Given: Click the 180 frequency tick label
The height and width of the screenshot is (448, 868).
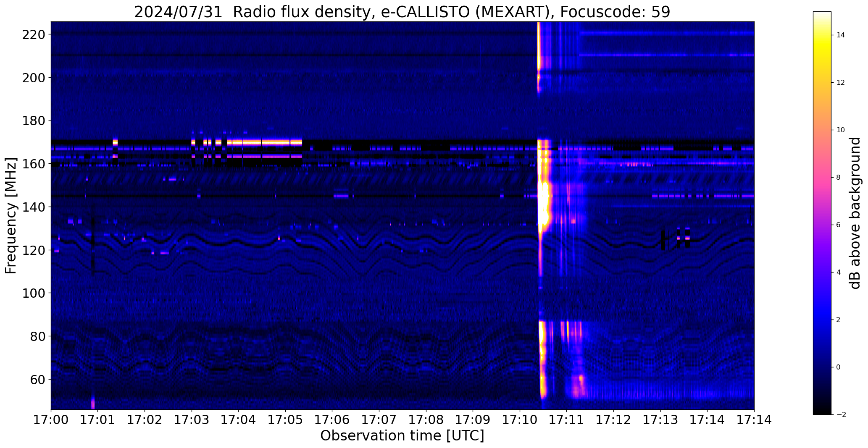Looking at the screenshot, I should tap(33, 121).
